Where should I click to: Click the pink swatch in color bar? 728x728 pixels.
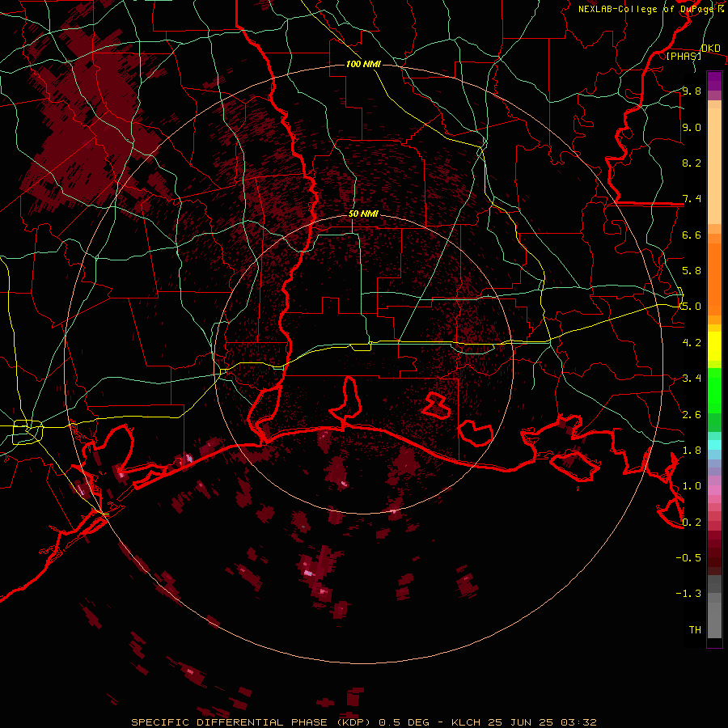pyautogui.click(x=714, y=489)
